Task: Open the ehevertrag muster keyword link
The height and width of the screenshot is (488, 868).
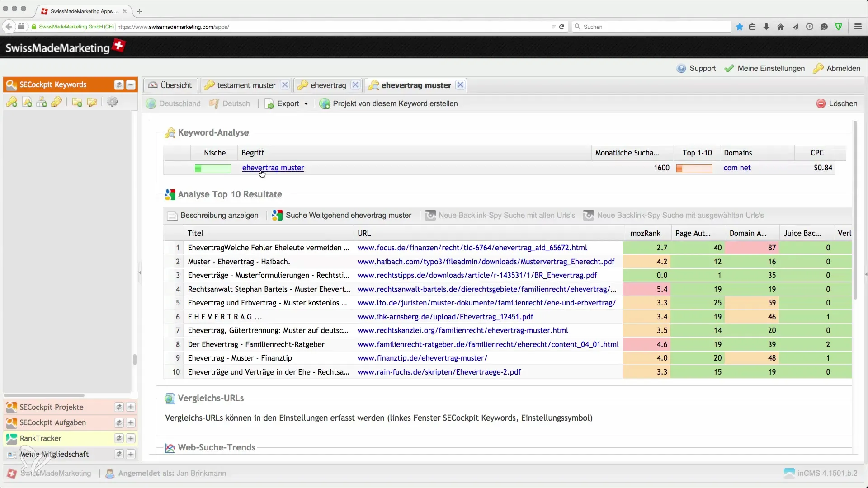Action: tap(273, 168)
